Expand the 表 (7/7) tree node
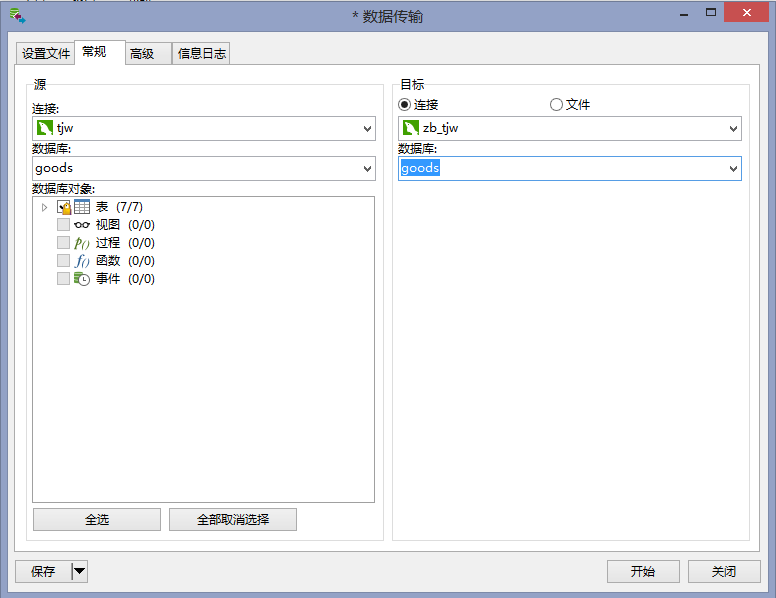 45,207
